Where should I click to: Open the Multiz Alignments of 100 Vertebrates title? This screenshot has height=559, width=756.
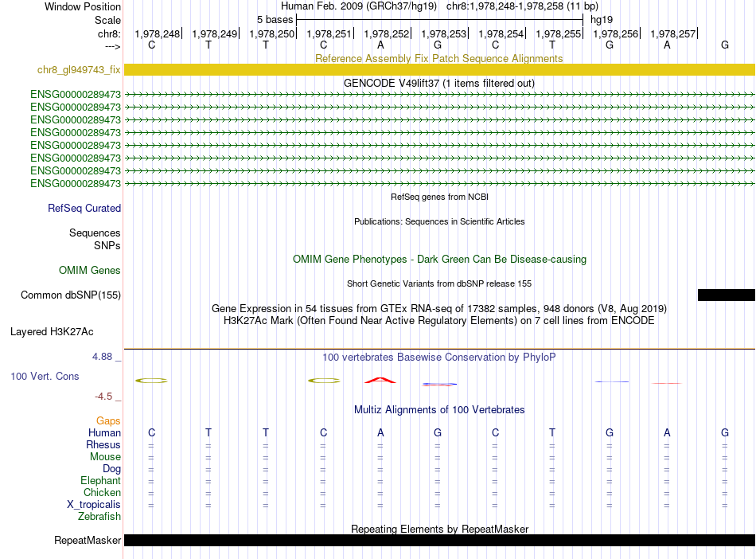coord(438,410)
